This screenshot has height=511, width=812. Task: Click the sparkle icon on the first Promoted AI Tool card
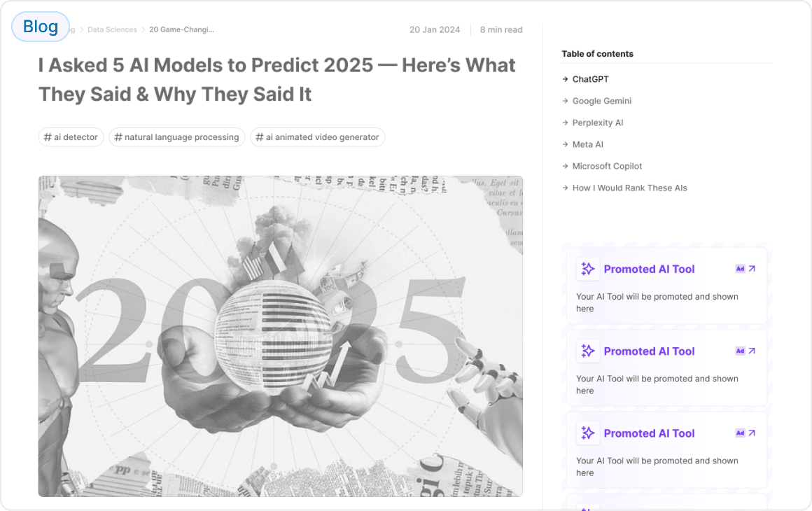(588, 268)
